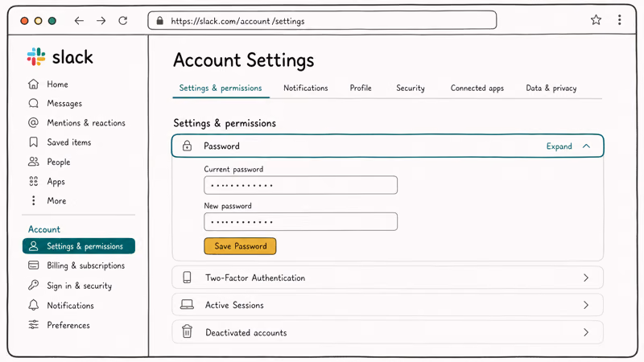Open Mentions & reactions in sidebar

pos(86,123)
